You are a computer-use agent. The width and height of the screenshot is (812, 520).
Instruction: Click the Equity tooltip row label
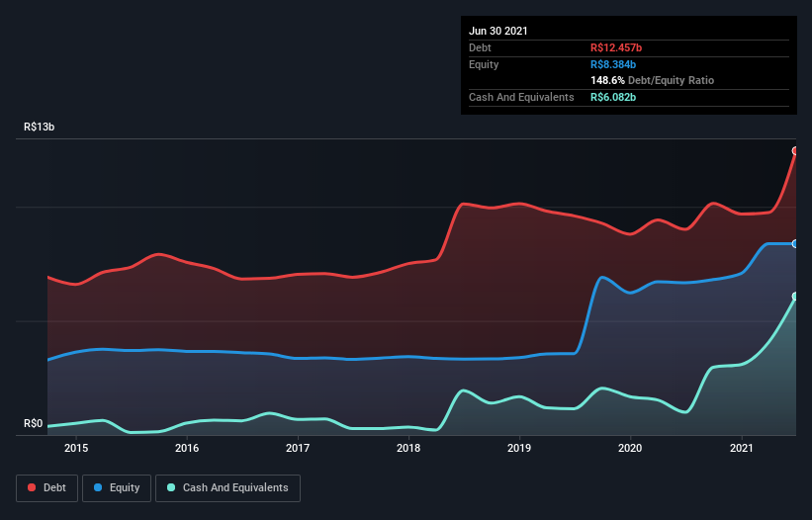click(x=484, y=64)
